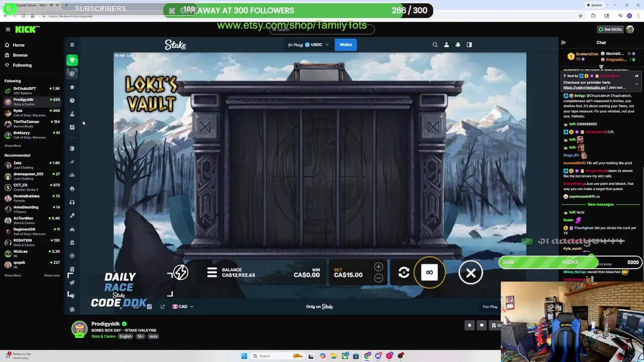Open Stake headset live support icon

tap(72, 202)
